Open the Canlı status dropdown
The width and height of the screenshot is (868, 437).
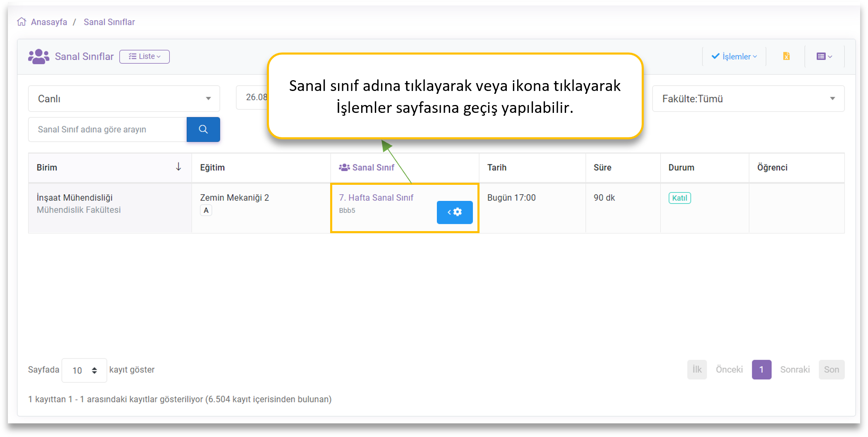coord(124,99)
